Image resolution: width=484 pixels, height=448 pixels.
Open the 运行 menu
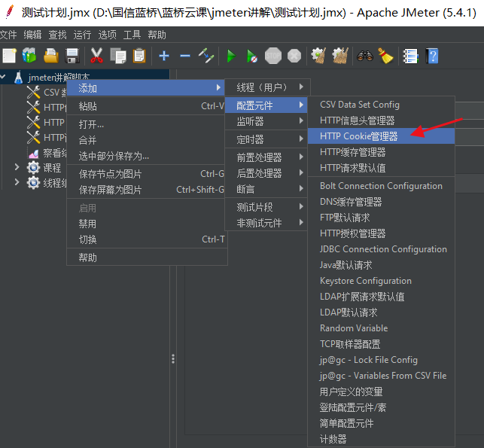coord(82,35)
